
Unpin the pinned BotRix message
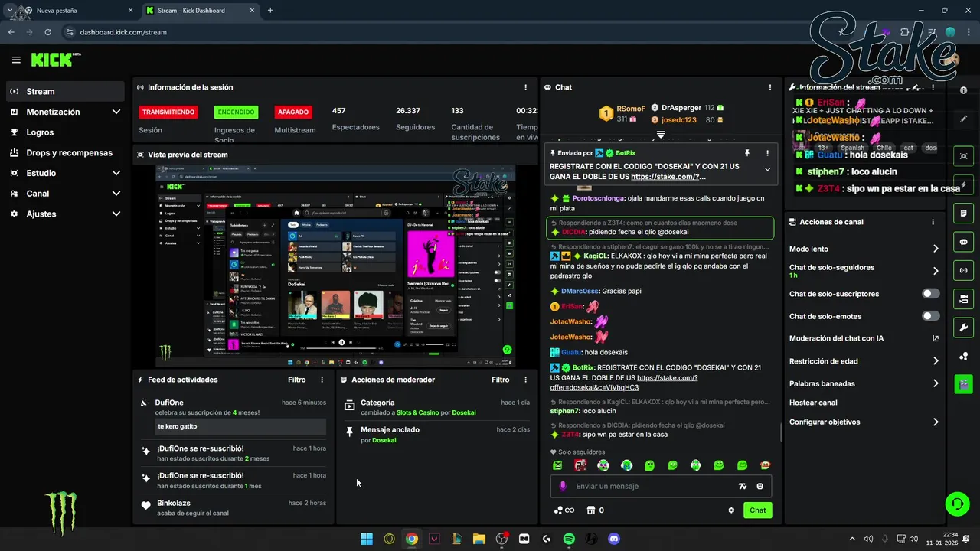pos(747,153)
